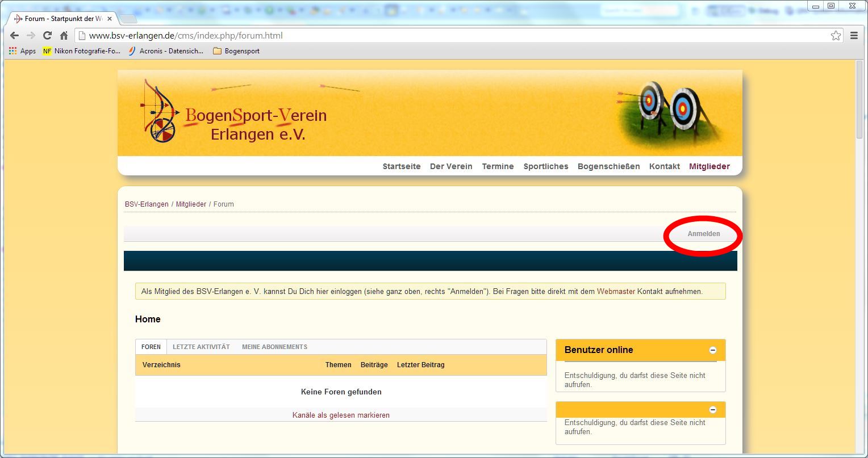Select the Keine Foren gefunden message
868x458 pixels.
(341, 392)
